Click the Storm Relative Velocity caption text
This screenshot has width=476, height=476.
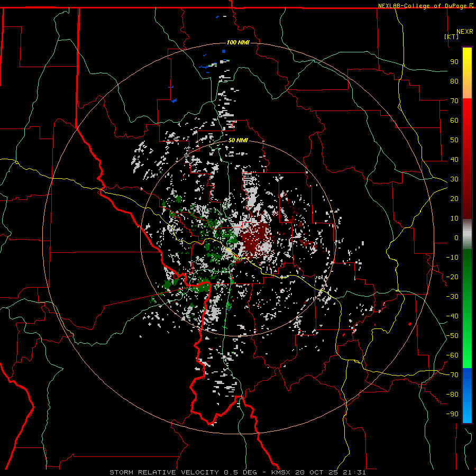tap(164, 472)
